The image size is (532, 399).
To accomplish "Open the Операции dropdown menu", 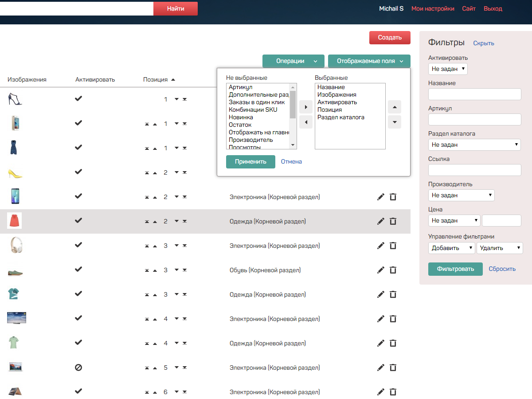I will pos(293,61).
